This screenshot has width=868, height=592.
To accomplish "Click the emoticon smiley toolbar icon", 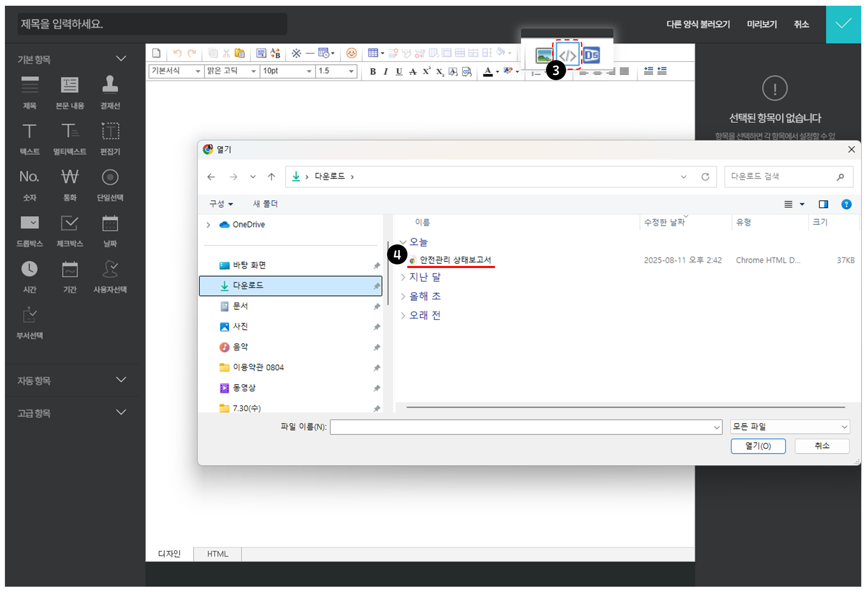I will (351, 53).
